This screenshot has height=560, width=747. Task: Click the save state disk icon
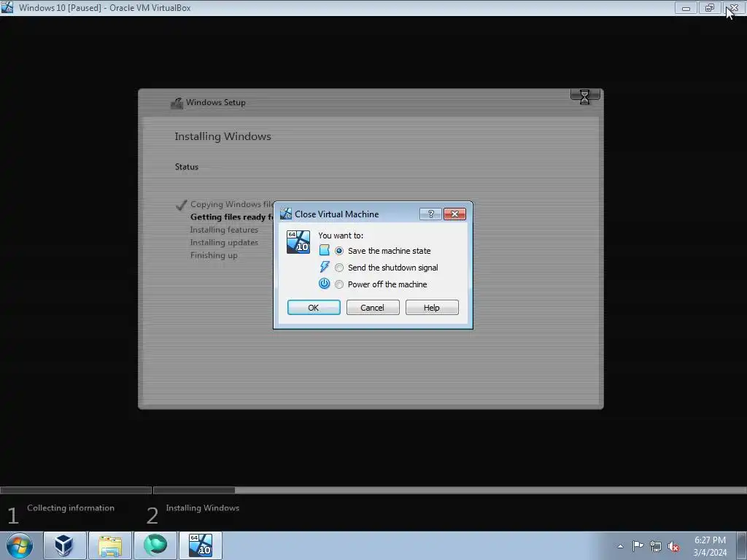tap(324, 250)
